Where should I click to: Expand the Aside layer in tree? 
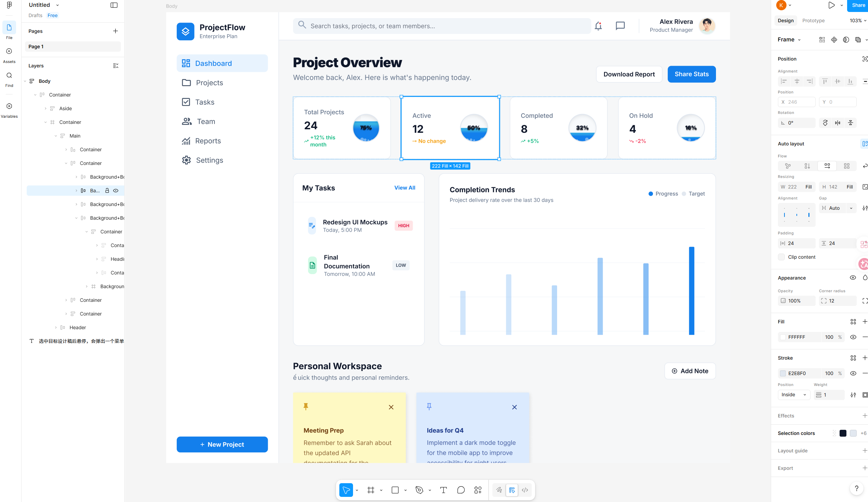click(x=46, y=108)
